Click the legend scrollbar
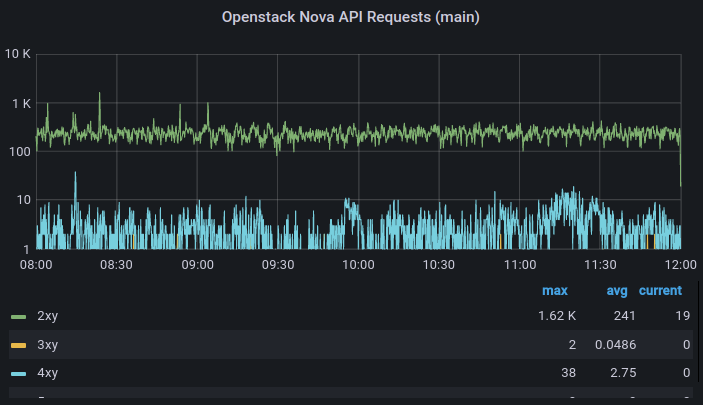The height and width of the screenshot is (405, 703). tap(699, 332)
